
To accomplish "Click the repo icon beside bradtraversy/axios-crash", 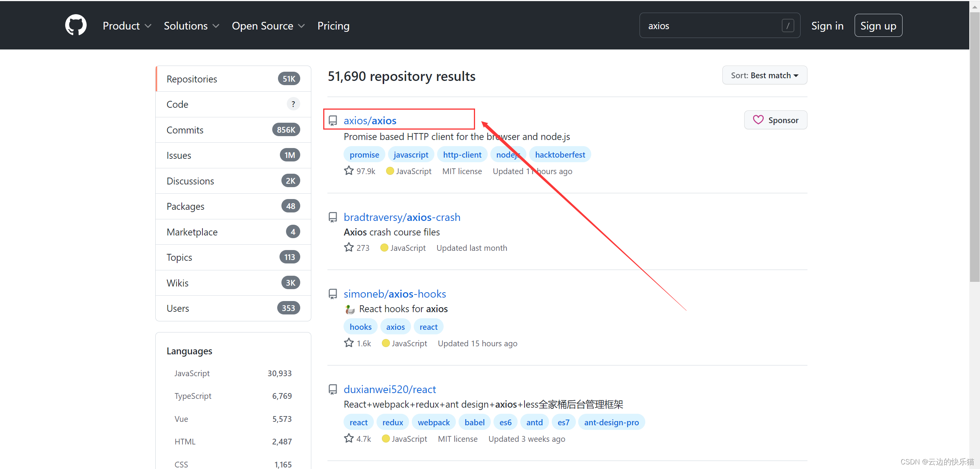I will 333,217.
